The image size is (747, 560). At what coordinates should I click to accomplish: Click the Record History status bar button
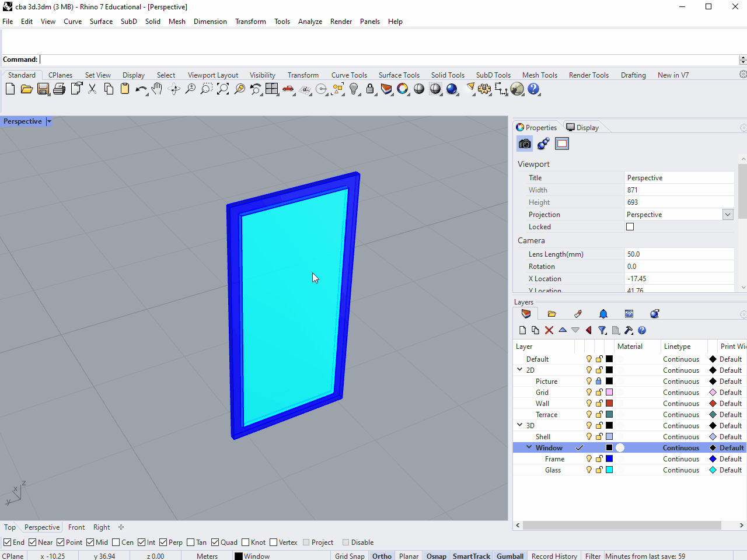coord(554,556)
